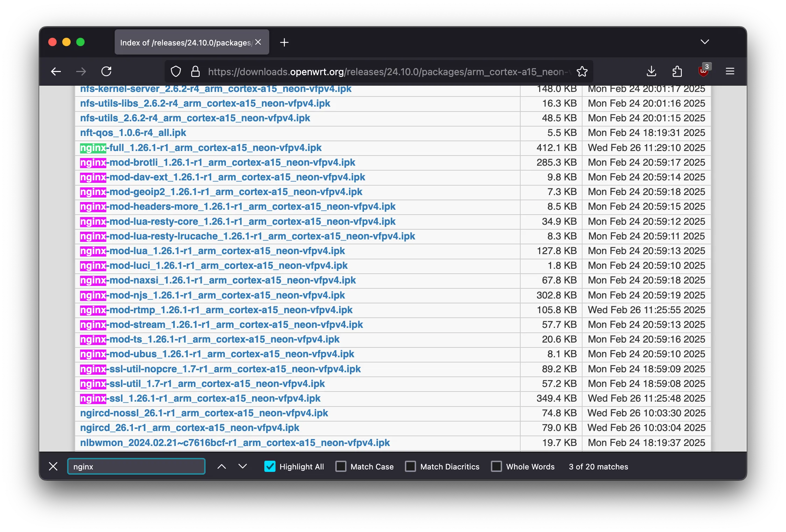Enable the Match Case checkbox
This screenshot has height=532, width=786.
click(341, 467)
